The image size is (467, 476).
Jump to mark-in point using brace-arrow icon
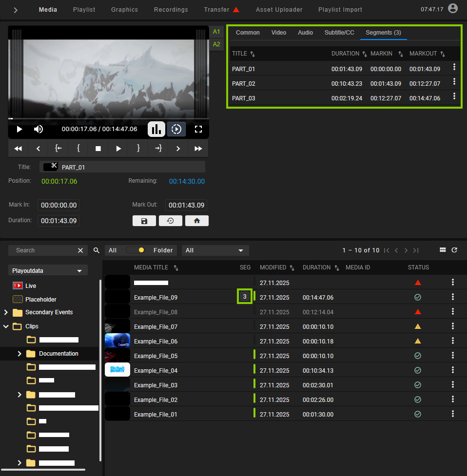coord(58,148)
